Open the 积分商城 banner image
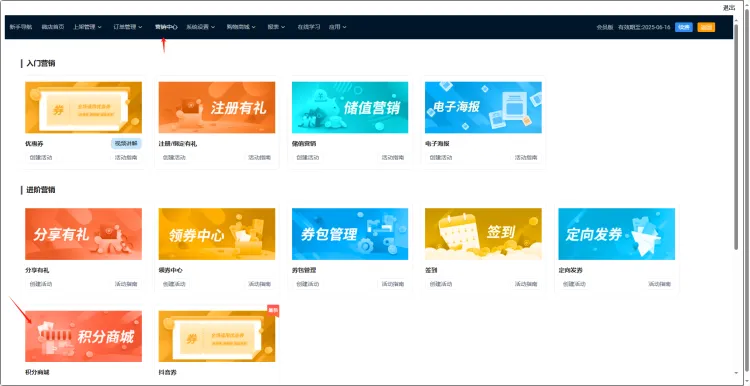The width and height of the screenshot is (750, 386). click(83, 336)
